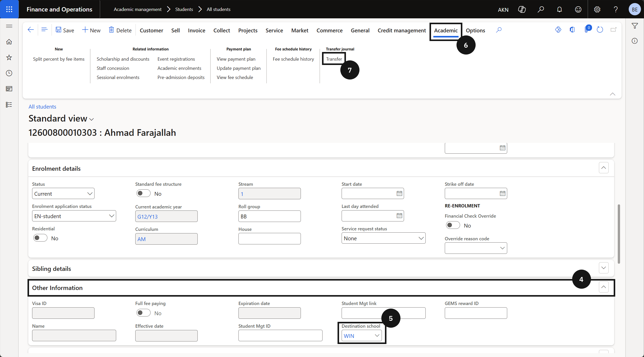Open Override reason code dropdown
644x357 pixels.
click(476, 248)
